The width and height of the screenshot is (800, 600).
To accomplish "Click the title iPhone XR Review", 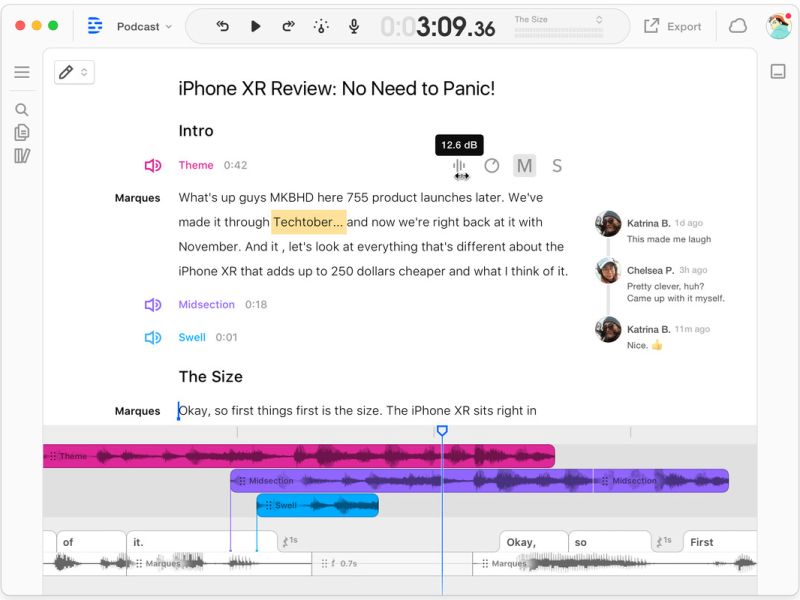I will (337, 88).
